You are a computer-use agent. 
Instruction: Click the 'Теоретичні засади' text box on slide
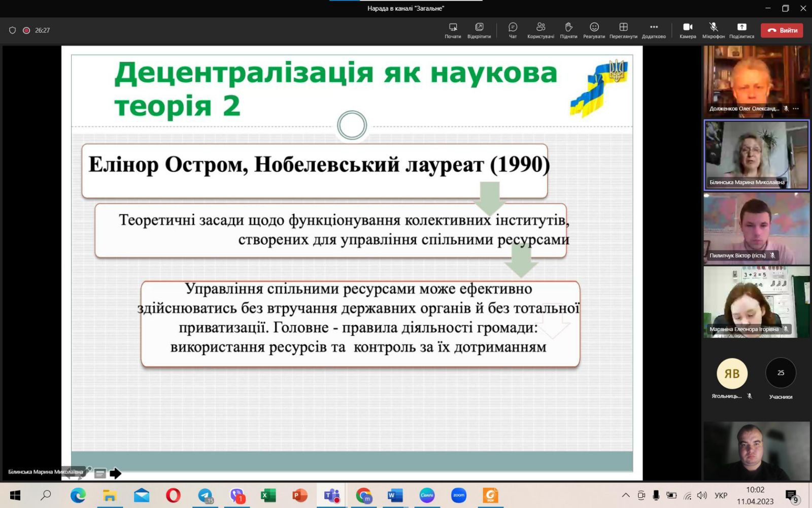(x=331, y=230)
